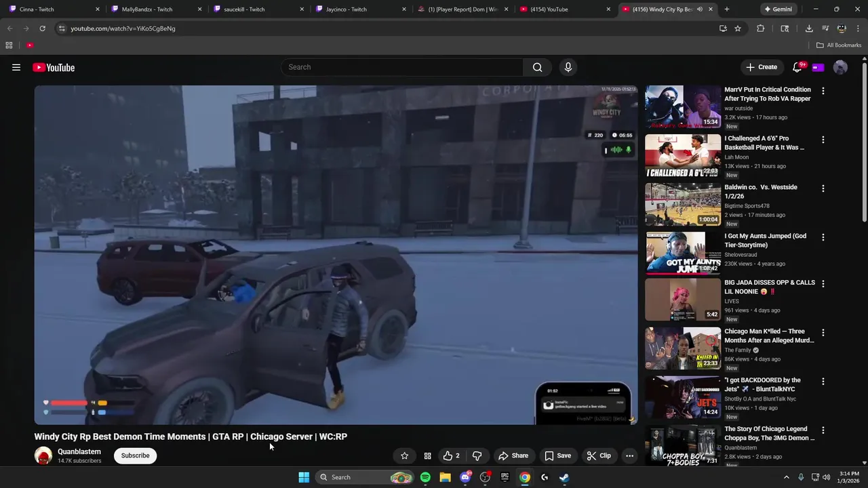Open the Gemini button in Chrome

778,9
